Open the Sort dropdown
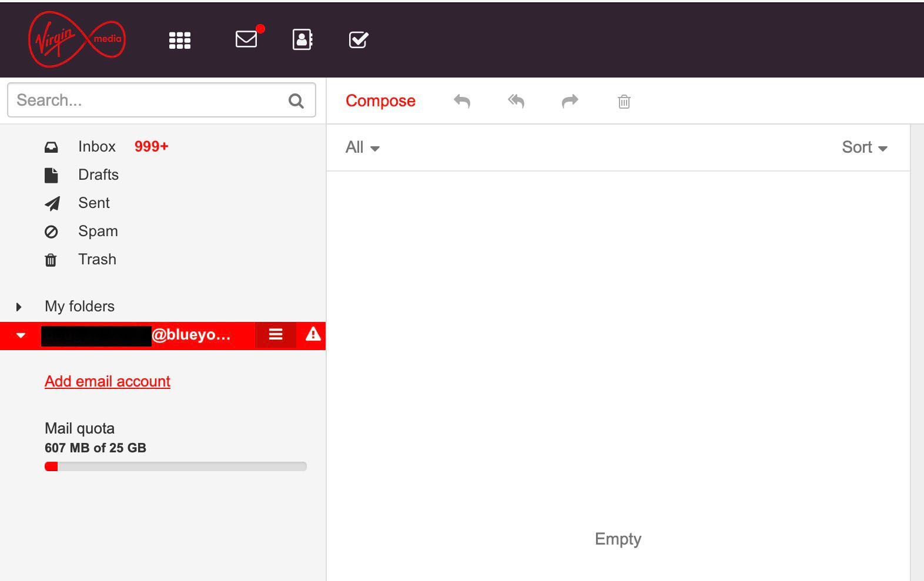 [864, 147]
